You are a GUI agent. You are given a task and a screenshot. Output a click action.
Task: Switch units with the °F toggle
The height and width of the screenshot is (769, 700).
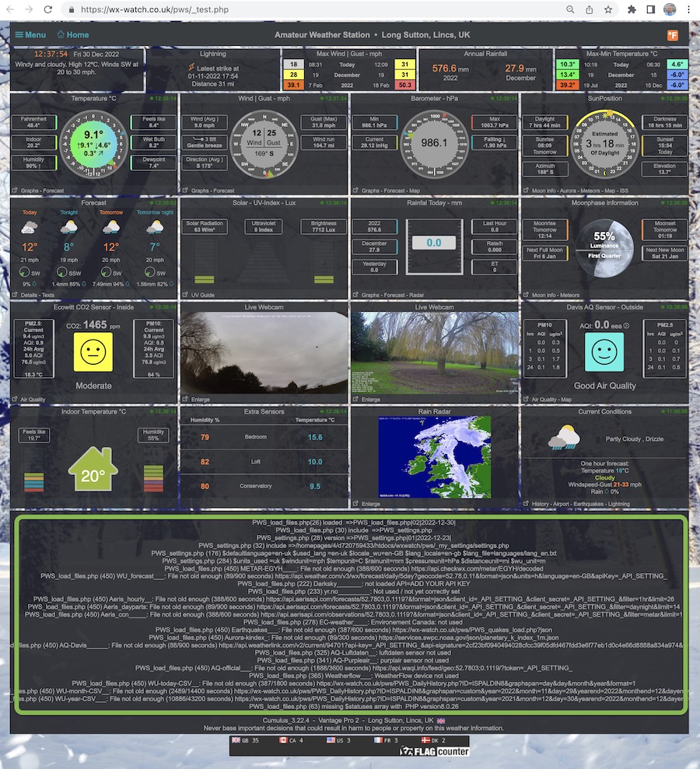click(673, 35)
